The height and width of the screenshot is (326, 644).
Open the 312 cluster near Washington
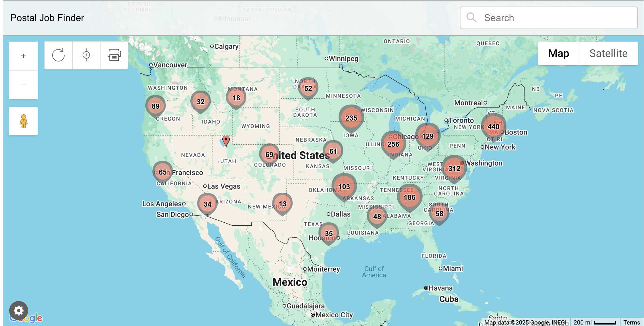coord(454,169)
